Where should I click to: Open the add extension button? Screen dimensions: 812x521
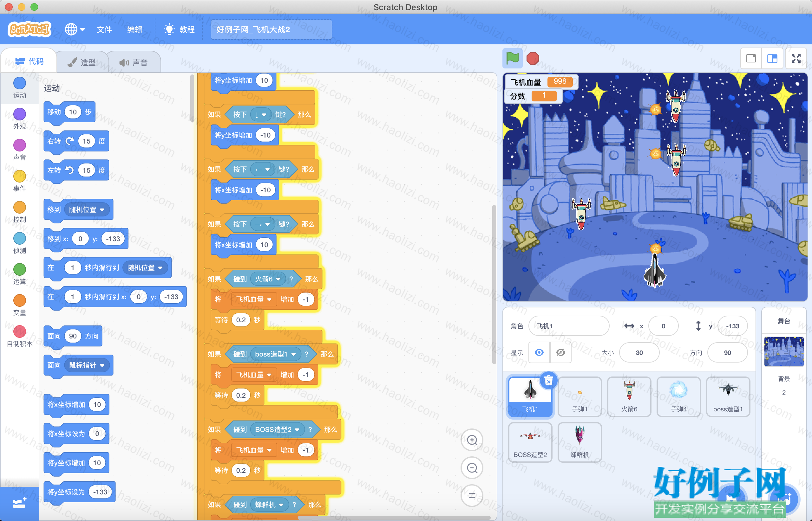pyautogui.click(x=20, y=503)
